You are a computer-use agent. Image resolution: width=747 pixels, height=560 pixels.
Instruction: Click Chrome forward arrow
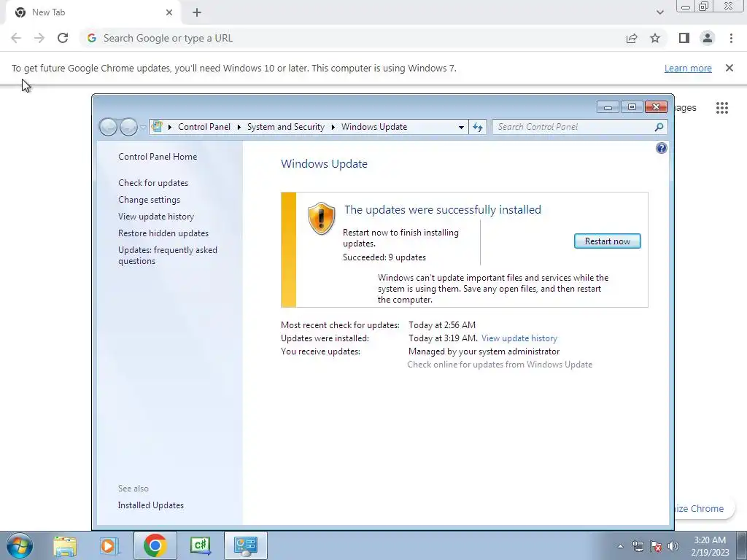click(x=39, y=38)
